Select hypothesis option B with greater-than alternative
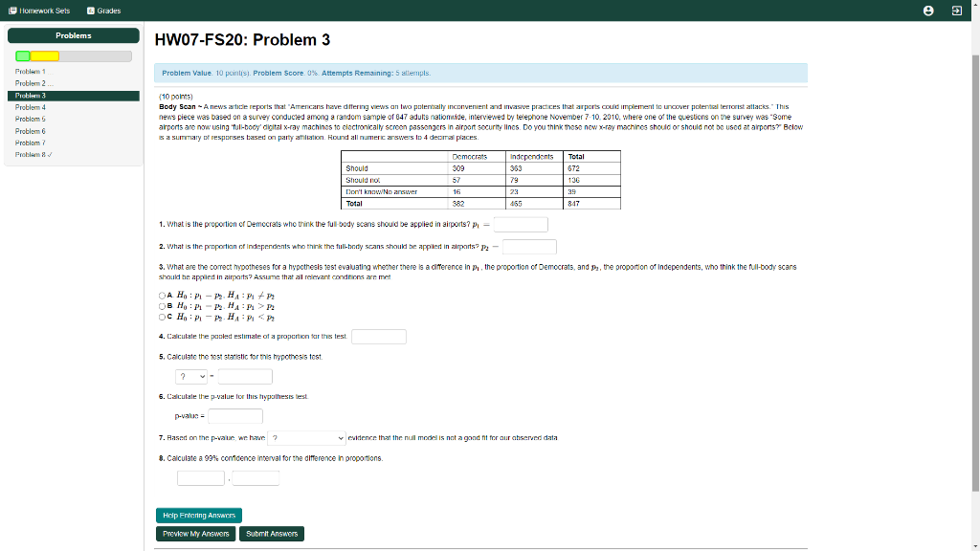 (x=163, y=305)
